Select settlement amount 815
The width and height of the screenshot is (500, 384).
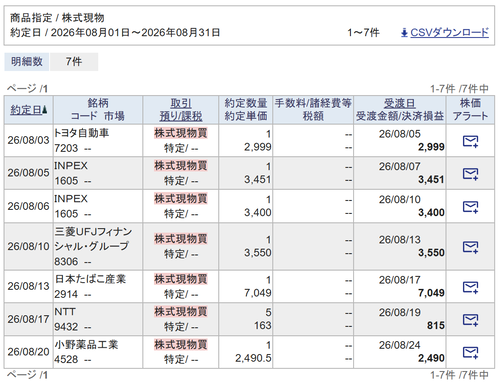tap(436, 326)
